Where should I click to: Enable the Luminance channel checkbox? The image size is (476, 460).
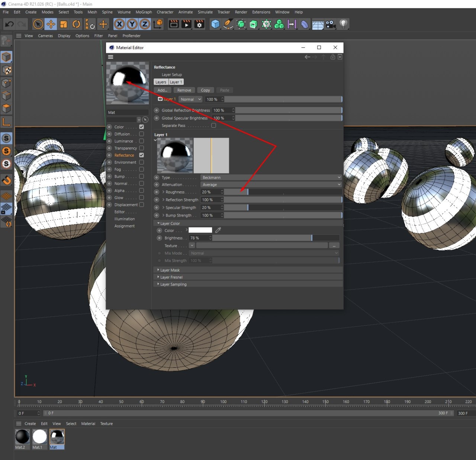[x=141, y=141]
